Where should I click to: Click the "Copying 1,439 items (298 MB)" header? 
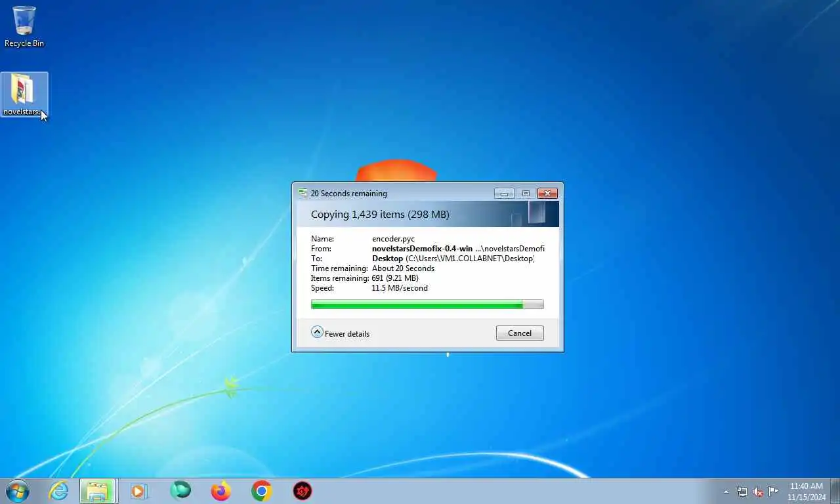click(x=380, y=215)
